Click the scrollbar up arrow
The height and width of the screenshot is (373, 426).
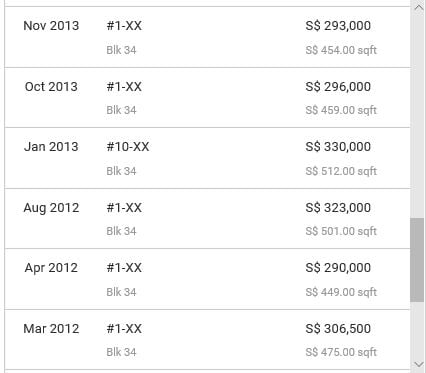pos(418,7)
